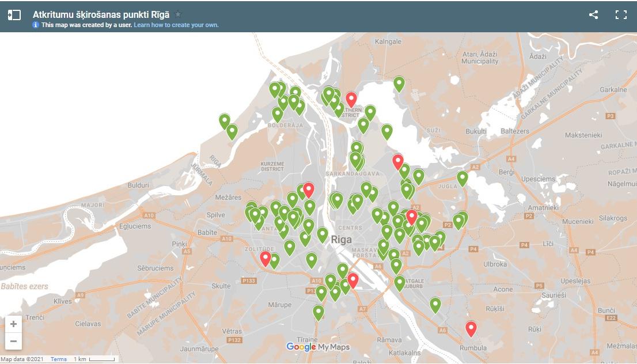Image resolution: width=637 pixels, height=364 pixels.
Task: Open the map in fullscreen view
Action: (x=621, y=15)
